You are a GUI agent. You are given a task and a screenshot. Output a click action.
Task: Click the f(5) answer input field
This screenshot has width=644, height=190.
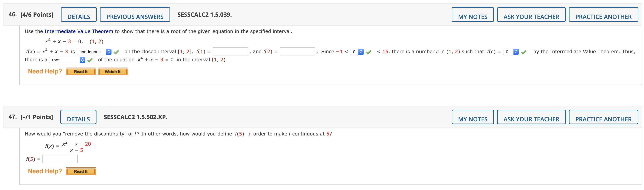point(60,159)
